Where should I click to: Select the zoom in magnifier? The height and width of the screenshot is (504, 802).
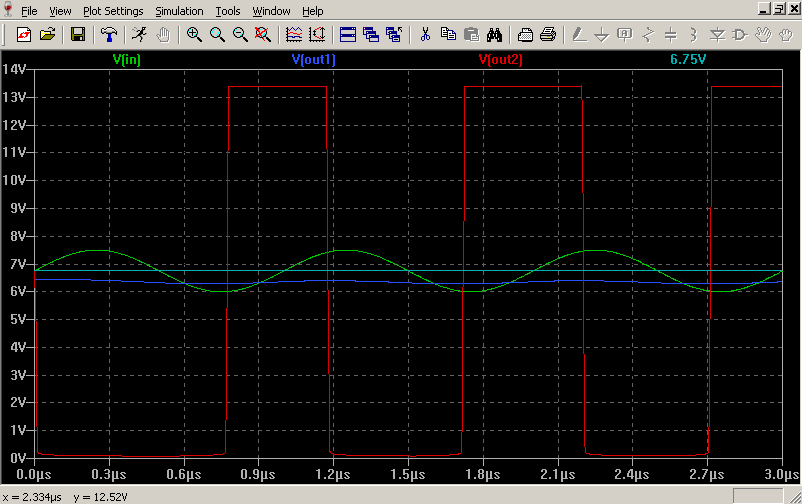[x=194, y=35]
